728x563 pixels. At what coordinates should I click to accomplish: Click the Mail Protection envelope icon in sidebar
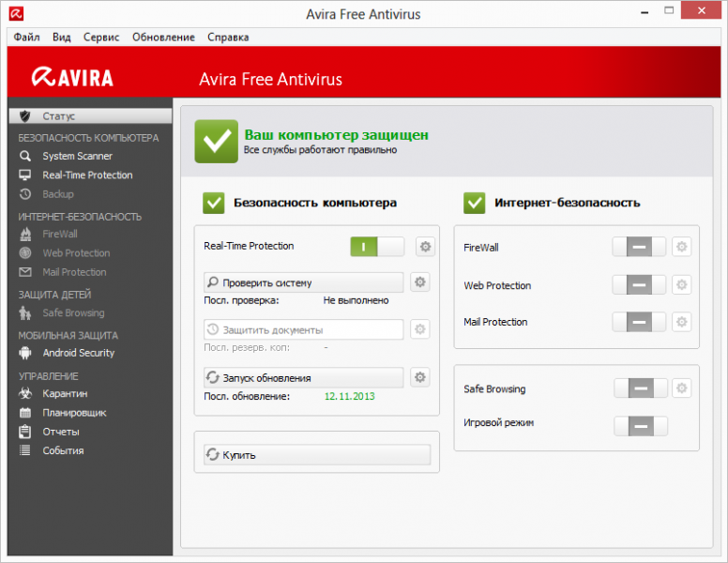[25, 272]
